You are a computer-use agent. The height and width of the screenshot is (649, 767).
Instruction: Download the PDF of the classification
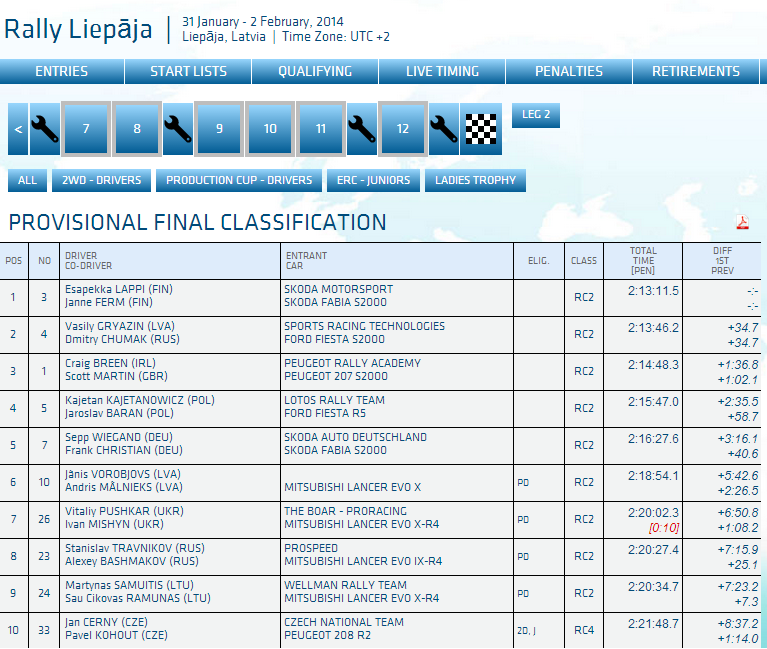click(x=743, y=223)
